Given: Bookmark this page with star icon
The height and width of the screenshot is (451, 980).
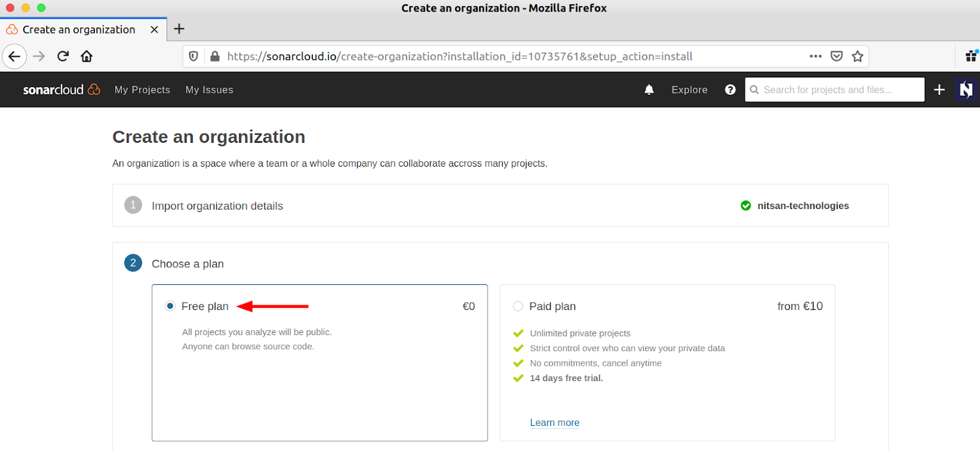Looking at the screenshot, I should point(858,56).
